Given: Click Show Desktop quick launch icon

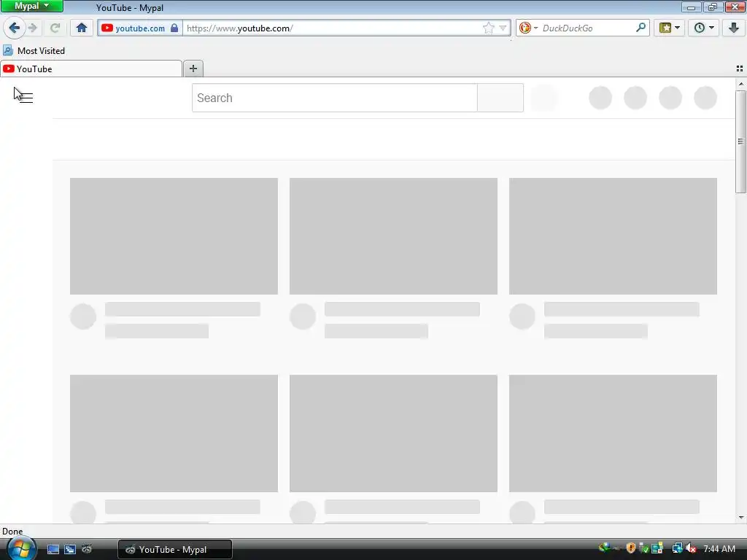Looking at the screenshot, I should 53,549.
